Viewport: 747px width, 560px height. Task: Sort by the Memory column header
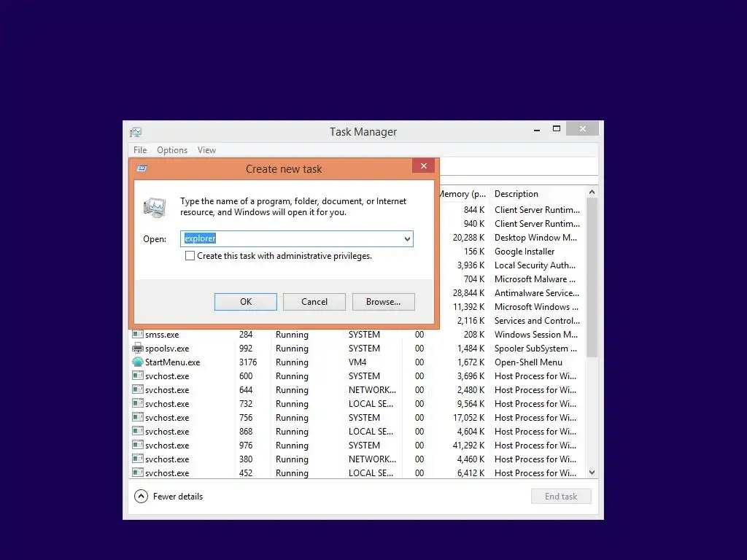tap(462, 194)
